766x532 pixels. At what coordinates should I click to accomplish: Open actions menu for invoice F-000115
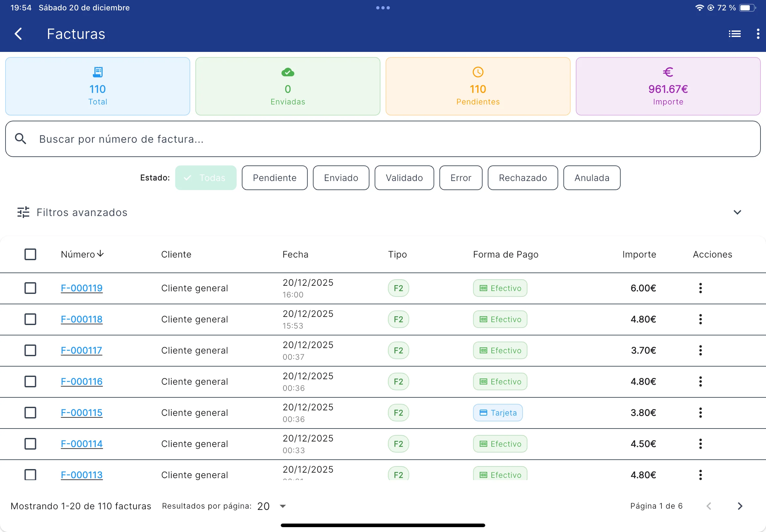tap(700, 413)
